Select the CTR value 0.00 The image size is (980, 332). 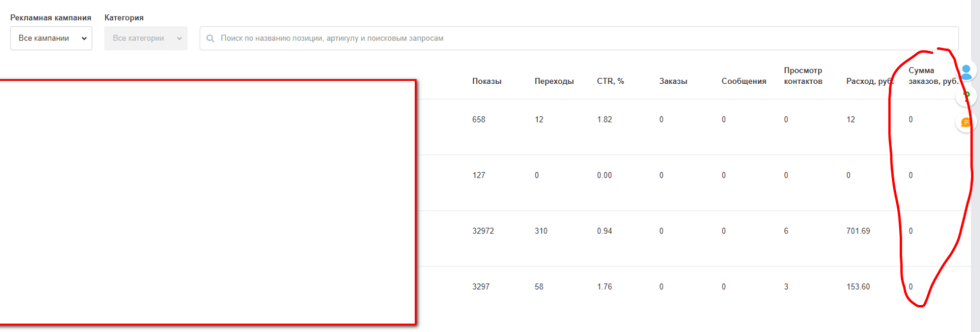pyautogui.click(x=605, y=175)
